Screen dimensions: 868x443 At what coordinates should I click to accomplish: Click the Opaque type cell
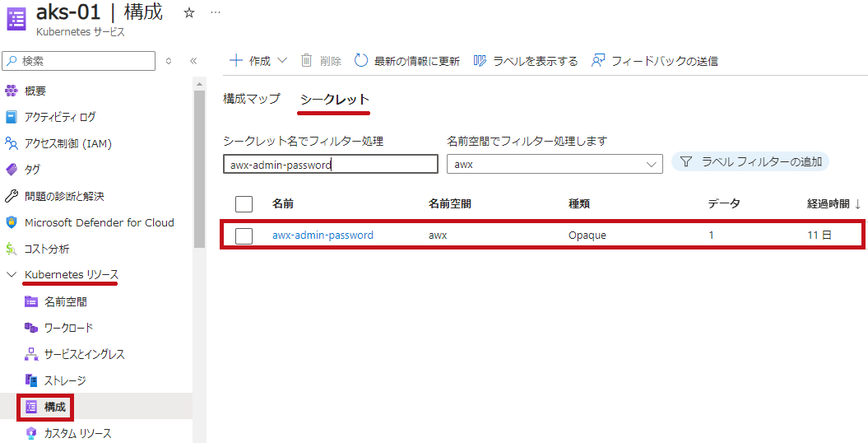click(x=587, y=235)
